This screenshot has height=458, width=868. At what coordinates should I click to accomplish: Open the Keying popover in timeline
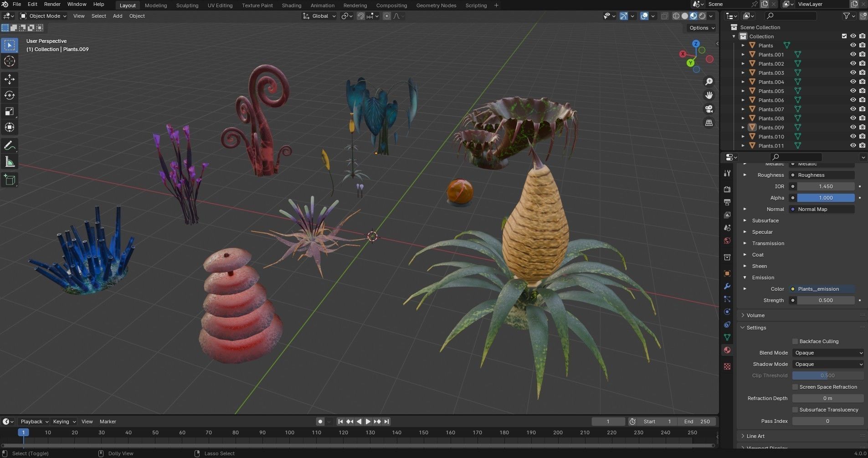click(x=63, y=422)
